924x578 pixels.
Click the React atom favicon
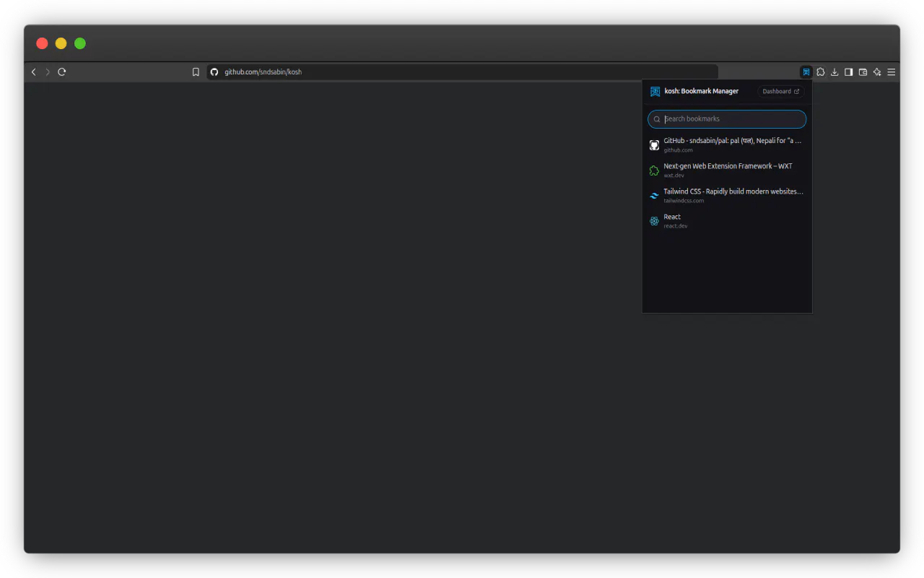(x=654, y=221)
